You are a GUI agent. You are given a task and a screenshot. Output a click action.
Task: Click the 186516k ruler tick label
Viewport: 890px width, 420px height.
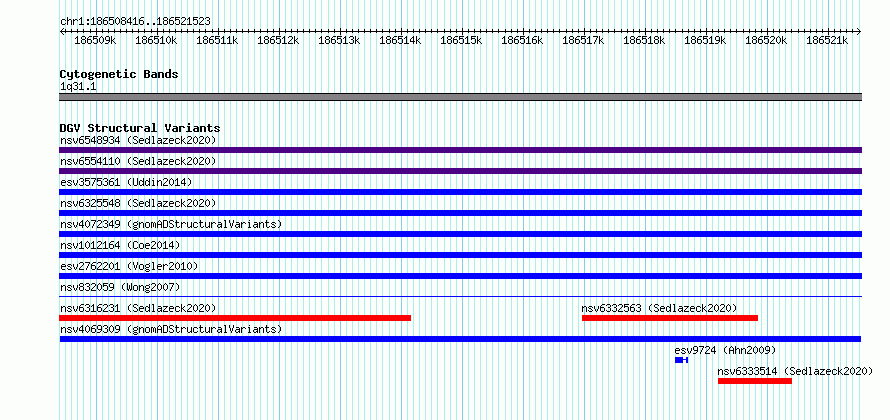pos(522,40)
